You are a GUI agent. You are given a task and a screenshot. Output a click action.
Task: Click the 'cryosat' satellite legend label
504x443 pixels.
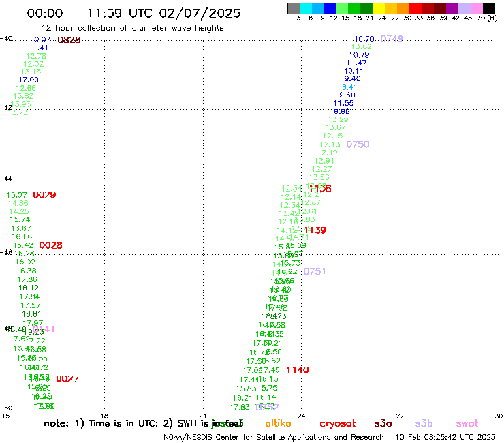click(338, 423)
